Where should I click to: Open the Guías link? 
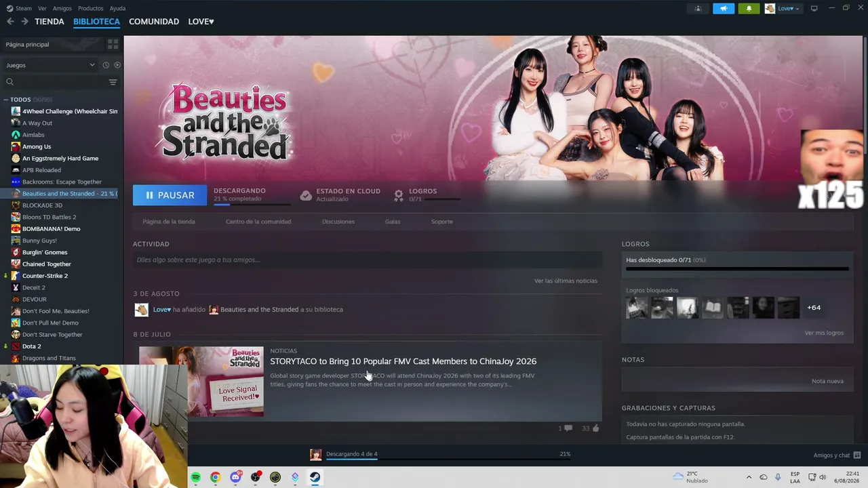393,222
